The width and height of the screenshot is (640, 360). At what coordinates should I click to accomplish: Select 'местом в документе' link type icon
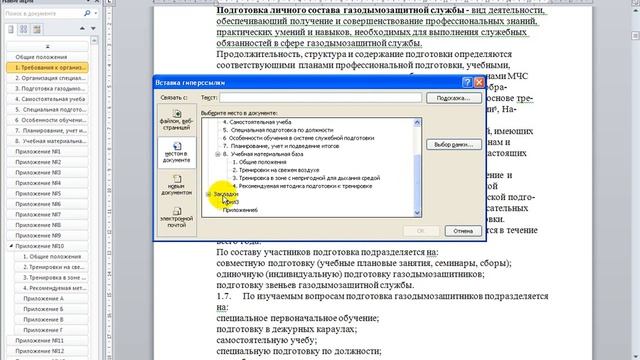[176, 152]
